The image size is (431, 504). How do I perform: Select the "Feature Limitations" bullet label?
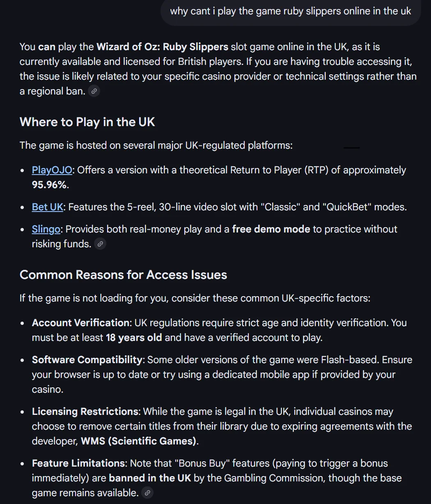[78, 463]
